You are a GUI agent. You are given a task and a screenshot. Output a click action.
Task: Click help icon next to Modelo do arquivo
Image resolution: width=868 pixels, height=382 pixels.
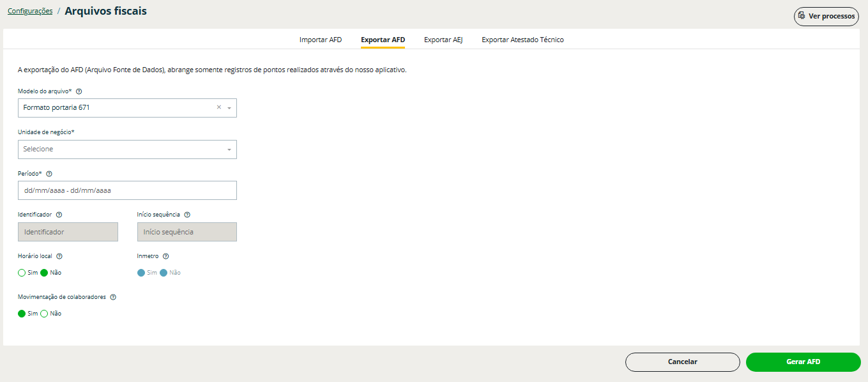coord(79,91)
